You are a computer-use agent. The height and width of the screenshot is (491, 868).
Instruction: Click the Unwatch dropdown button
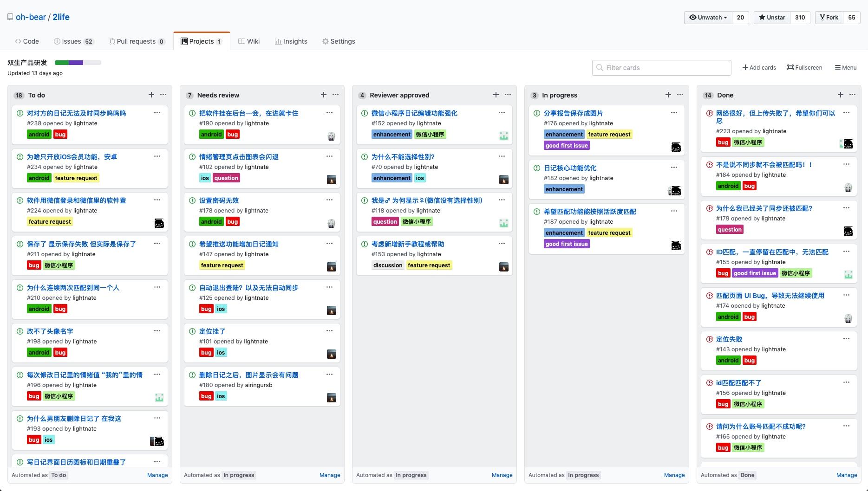coord(708,17)
